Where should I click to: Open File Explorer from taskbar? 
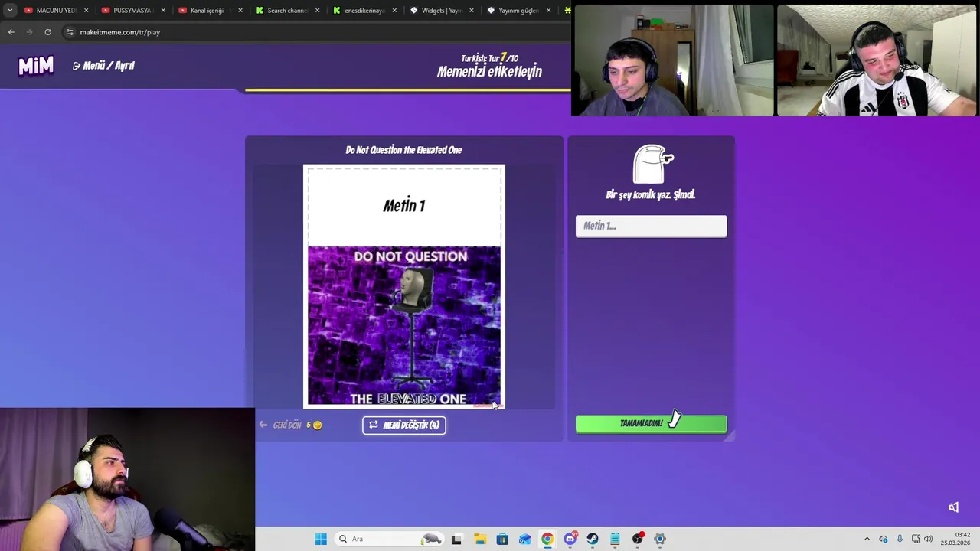tap(479, 539)
